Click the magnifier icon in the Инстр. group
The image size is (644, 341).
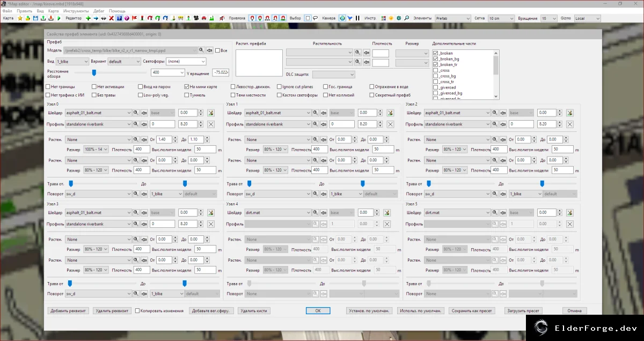point(406,18)
